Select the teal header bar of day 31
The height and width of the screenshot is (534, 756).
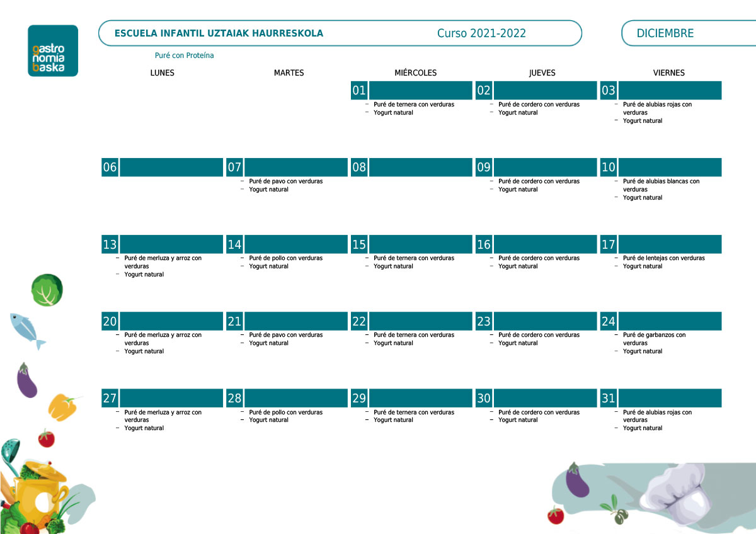coord(670,398)
